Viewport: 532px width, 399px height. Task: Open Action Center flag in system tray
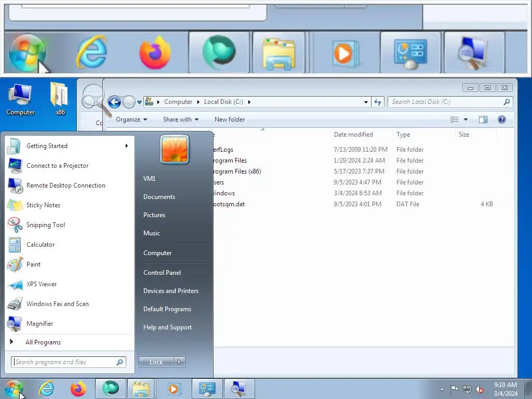[x=454, y=389]
